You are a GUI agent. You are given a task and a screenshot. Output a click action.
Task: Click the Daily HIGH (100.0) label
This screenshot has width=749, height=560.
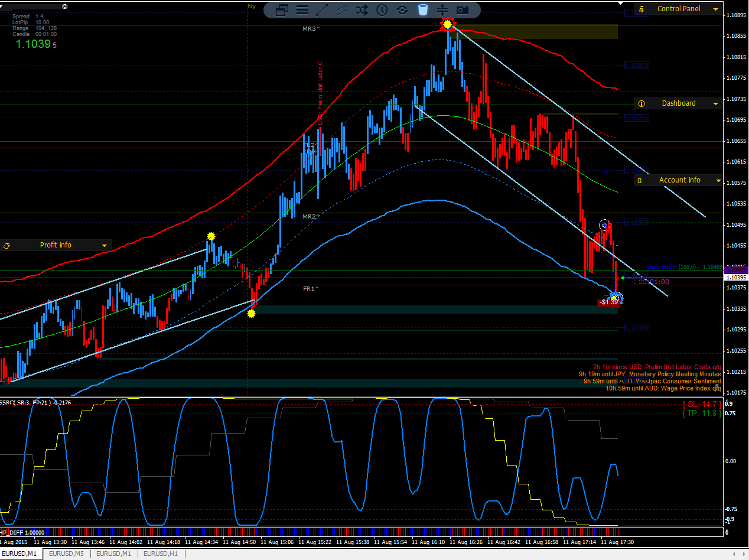(x=684, y=267)
